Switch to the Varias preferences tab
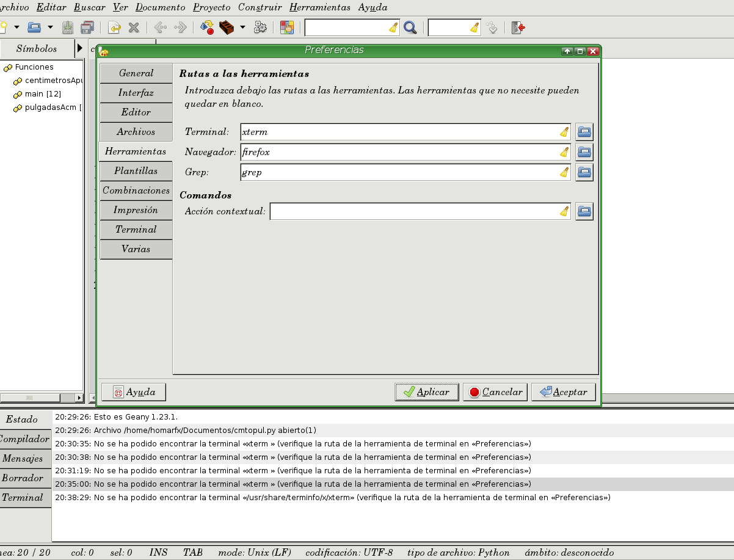Viewport: 734px width, 560px height. point(136,249)
